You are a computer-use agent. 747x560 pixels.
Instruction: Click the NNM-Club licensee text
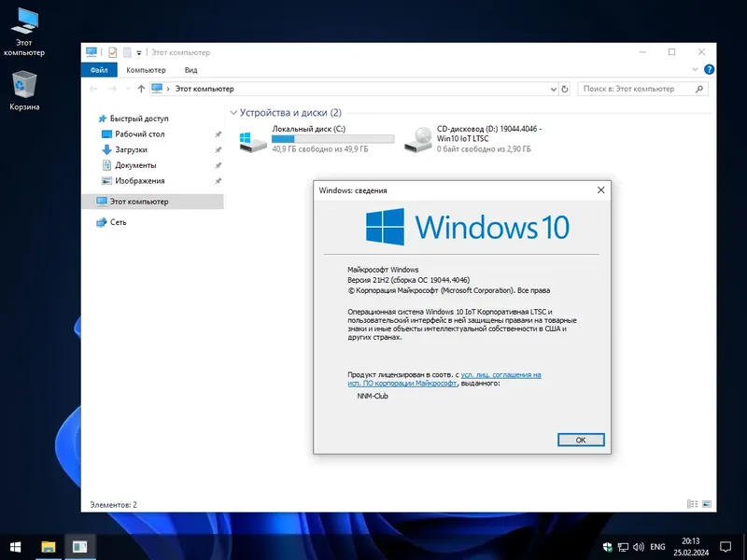[373, 396]
